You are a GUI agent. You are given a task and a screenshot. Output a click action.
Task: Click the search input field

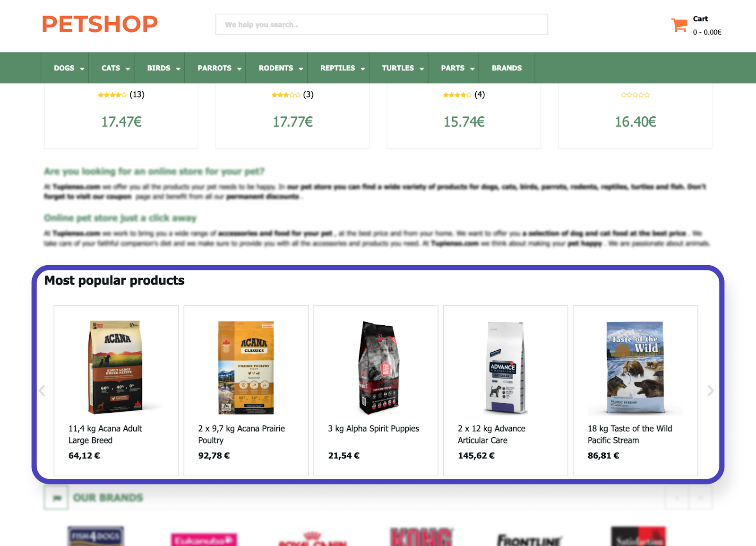coord(381,25)
